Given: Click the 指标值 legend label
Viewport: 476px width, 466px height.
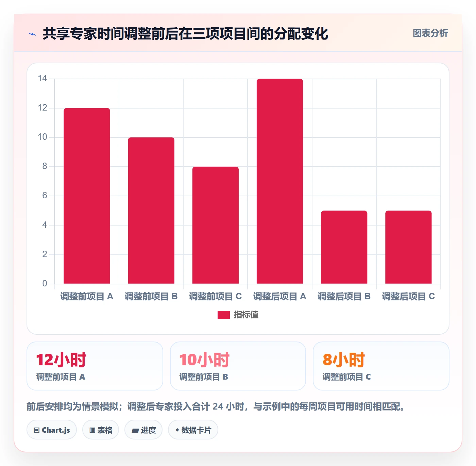Looking at the screenshot, I should click(x=246, y=315).
